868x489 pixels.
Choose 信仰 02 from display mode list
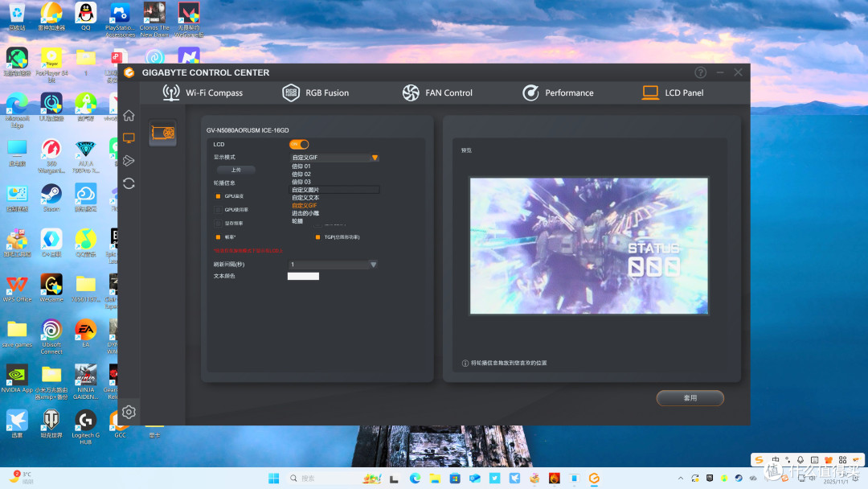(x=301, y=174)
